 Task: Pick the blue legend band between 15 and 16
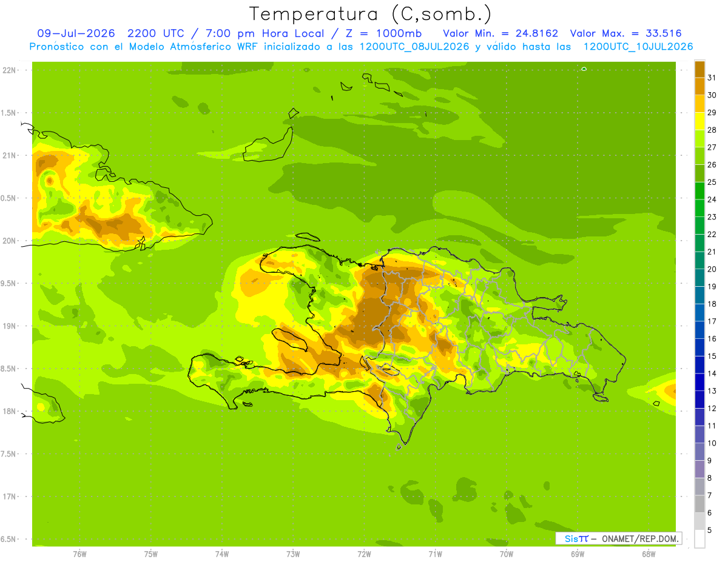point(699,347)
